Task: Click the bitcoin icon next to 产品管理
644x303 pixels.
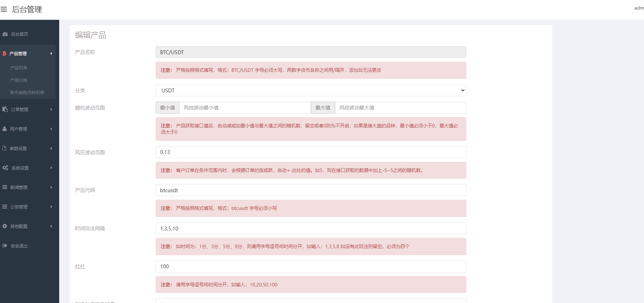Action: (x=4, y=54)
